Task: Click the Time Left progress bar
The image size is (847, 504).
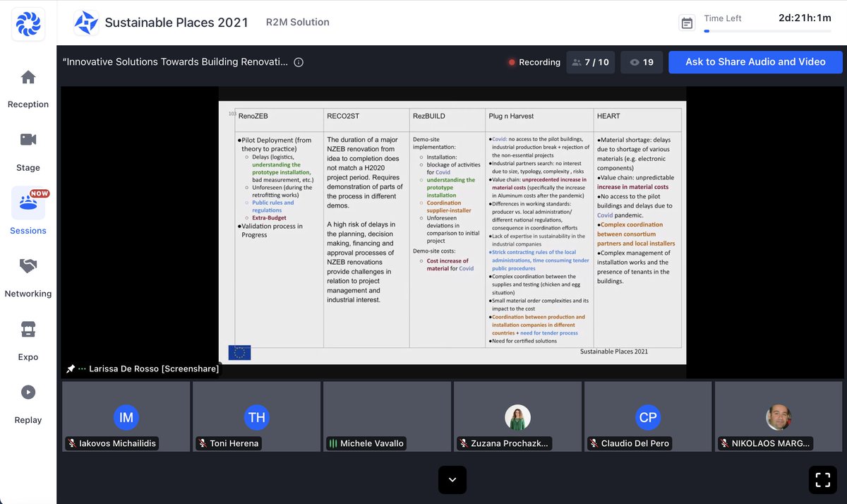Action: click(767, 31)
